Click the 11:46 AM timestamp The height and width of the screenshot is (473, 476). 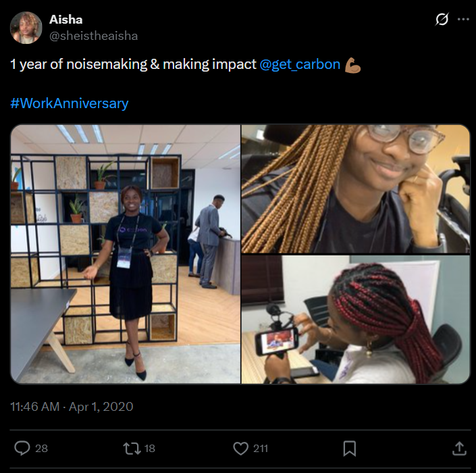click(x=34, y=407)
